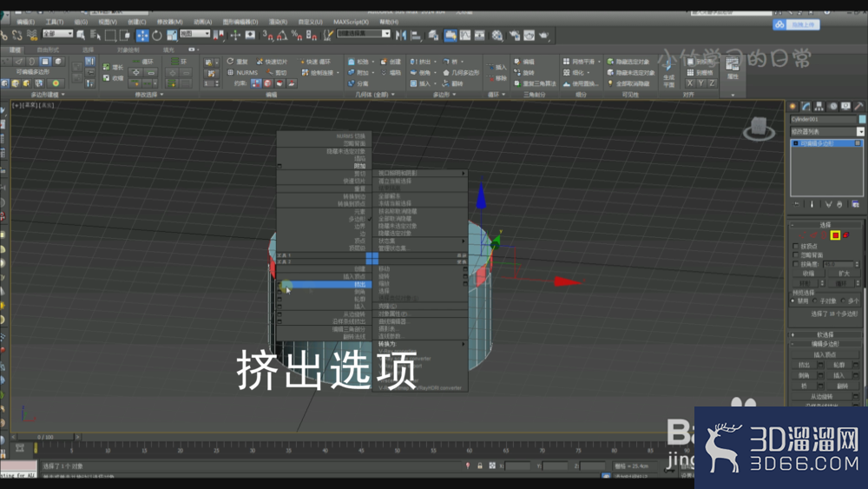Toggle the 挤出 settings box in the command panel

[x=820, y=365]
